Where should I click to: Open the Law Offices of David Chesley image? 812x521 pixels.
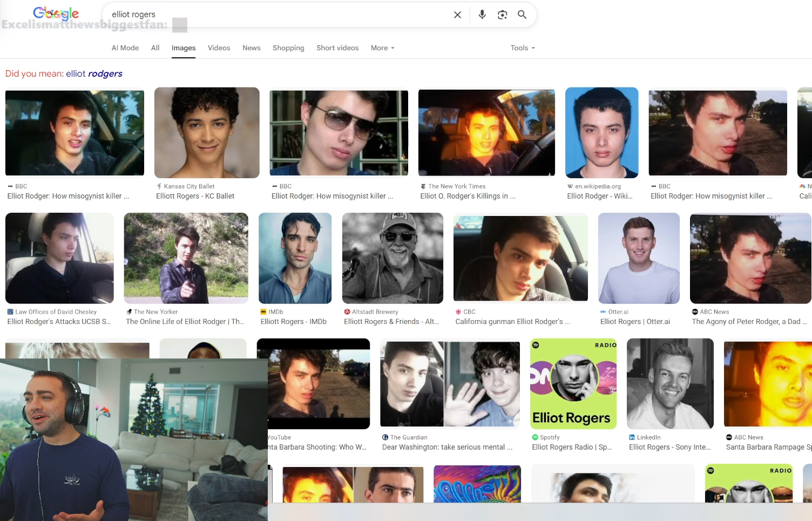59,258
